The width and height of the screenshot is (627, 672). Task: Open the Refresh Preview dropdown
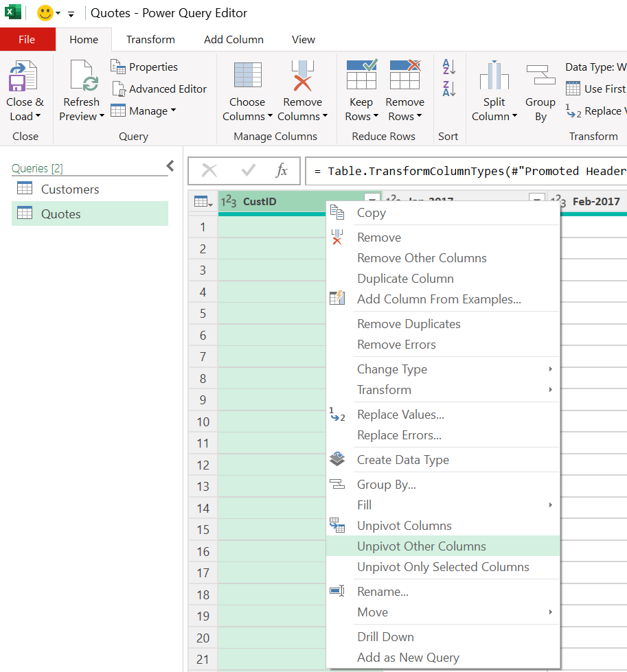click(102, 116)
